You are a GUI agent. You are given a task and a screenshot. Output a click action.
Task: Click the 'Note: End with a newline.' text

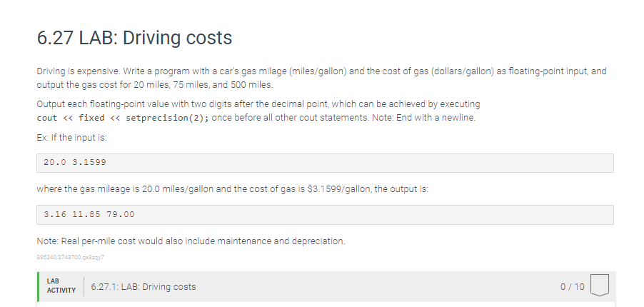point(423,118)
